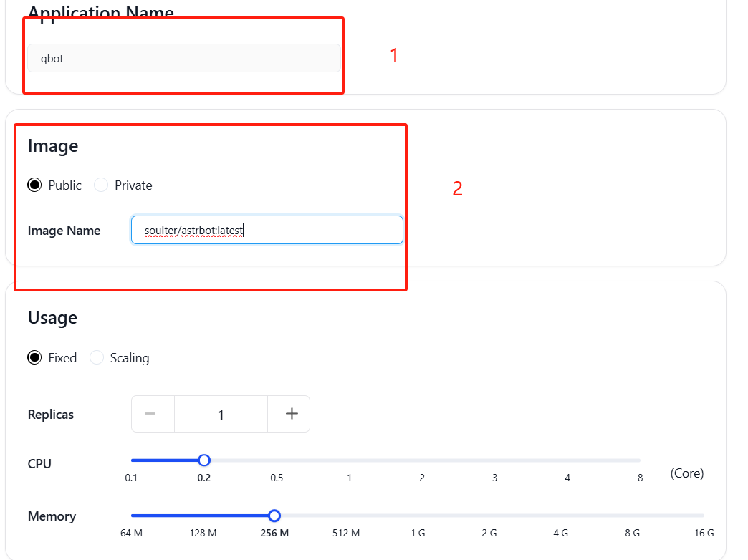Click the Application Name field containing qbot
The width and height of the screenshot is (748, 560).
(x=184, y=58)
